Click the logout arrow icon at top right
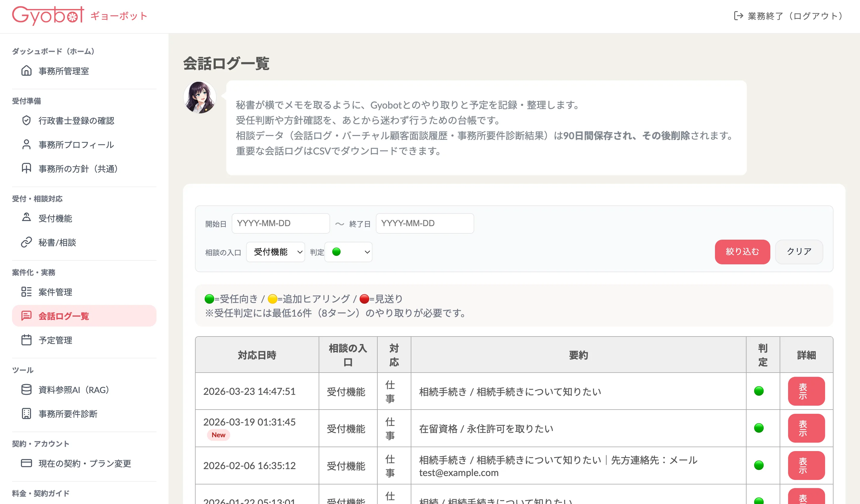The height and width of the screenshot is (504, 860). coord(738,16)
